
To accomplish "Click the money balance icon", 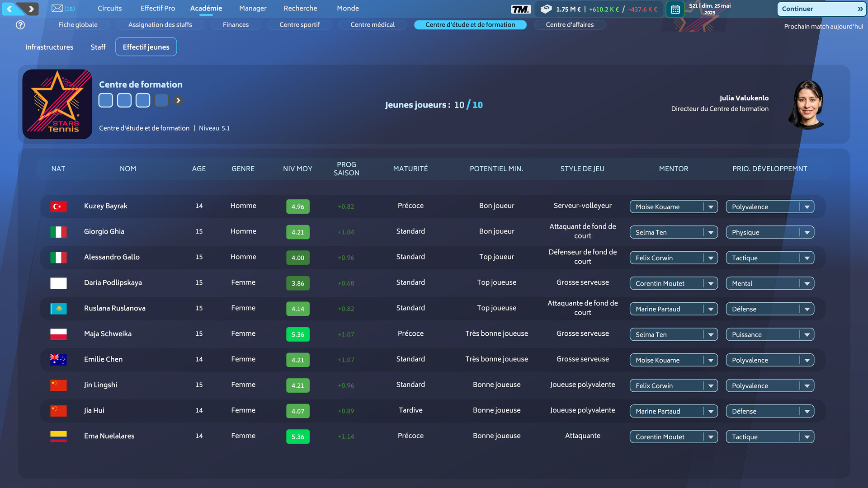I will point(546,9).
